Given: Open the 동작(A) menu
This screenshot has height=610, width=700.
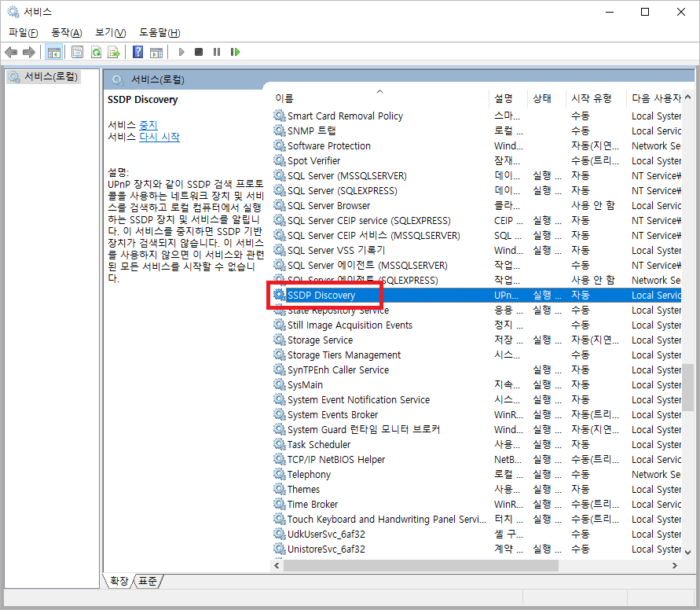Looking at the screenshot, I should point(67,32).
